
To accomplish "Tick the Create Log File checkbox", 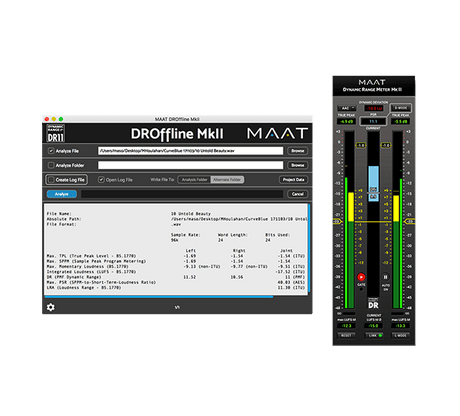I will (51, 180).
